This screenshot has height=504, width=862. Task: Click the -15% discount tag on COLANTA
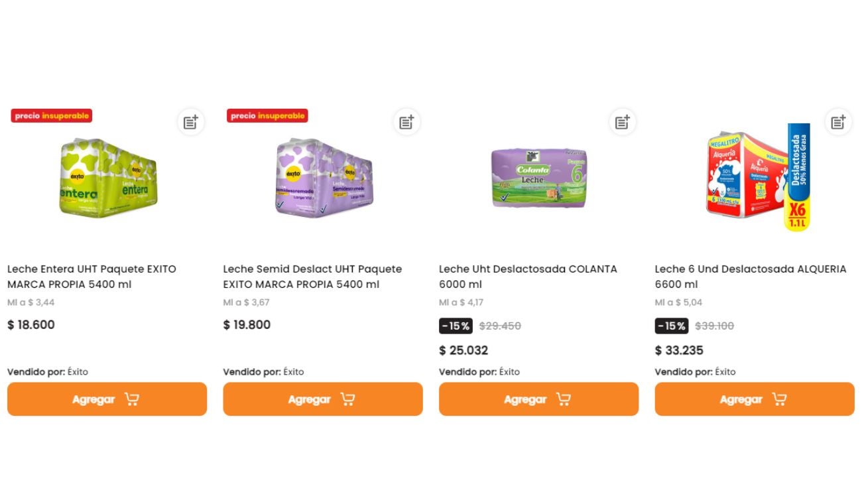(456, 326)
